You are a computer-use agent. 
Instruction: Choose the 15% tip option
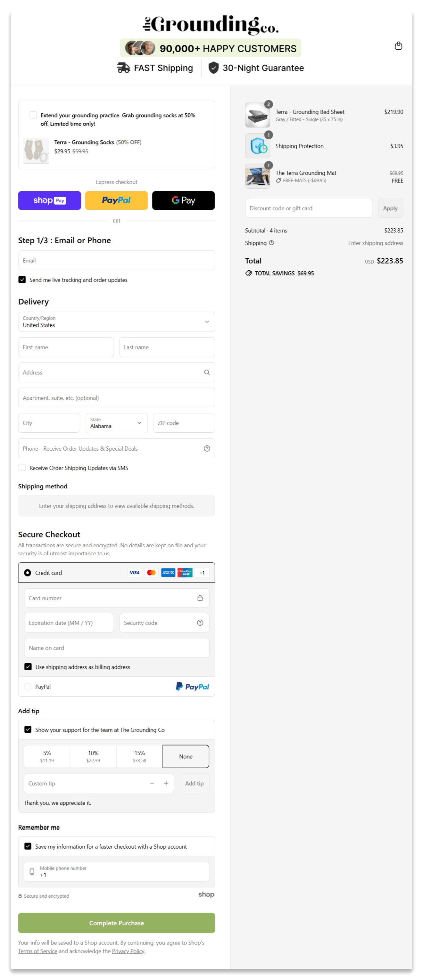pos(139,756)
